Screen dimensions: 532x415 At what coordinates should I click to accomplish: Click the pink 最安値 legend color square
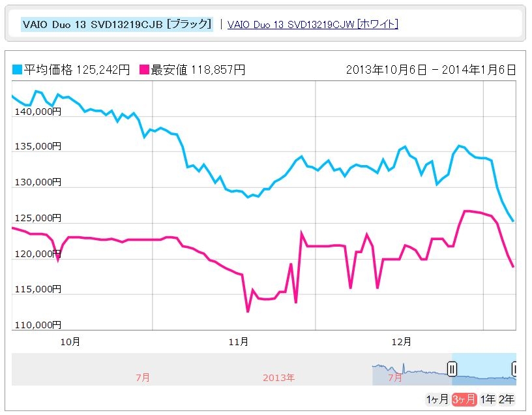144,69
